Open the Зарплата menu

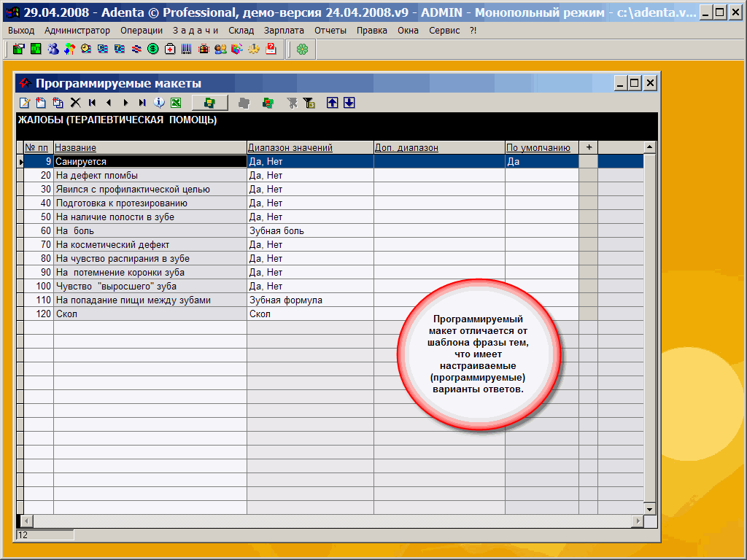pos(285,30)
